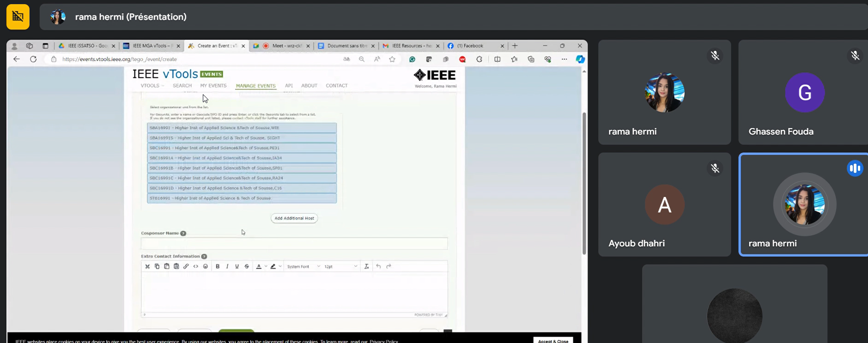Click the Cosponsor Name help icon
Viewport: 868px width, 343px height.
point(183,233)
